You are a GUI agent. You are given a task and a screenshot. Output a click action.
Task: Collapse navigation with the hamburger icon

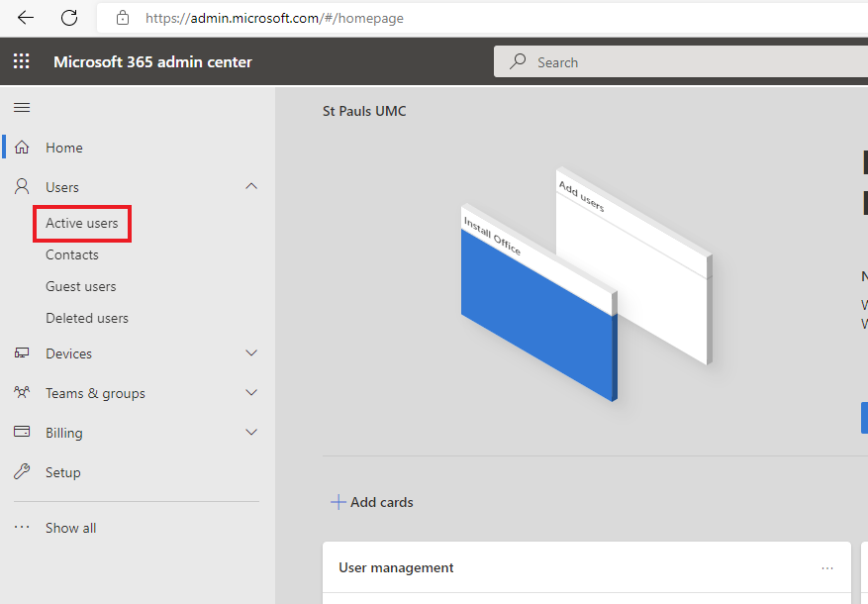(22, 107)
